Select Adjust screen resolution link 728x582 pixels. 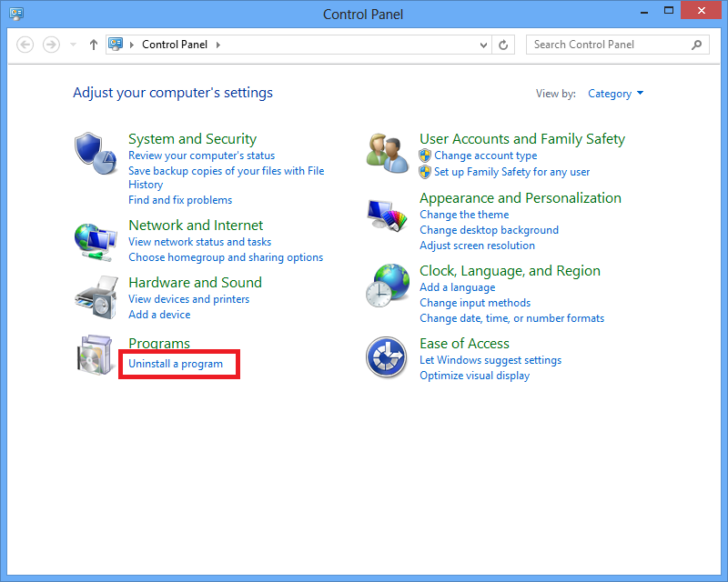477,246
